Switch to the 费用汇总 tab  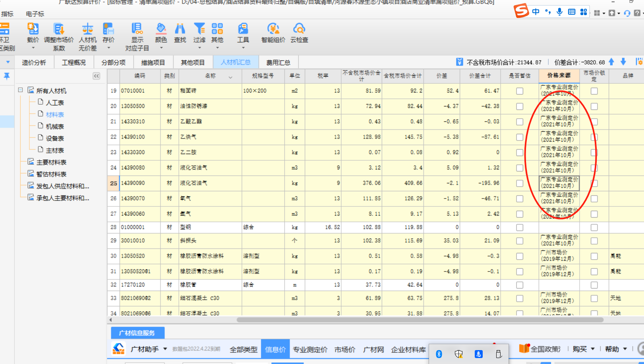[278, 62]
